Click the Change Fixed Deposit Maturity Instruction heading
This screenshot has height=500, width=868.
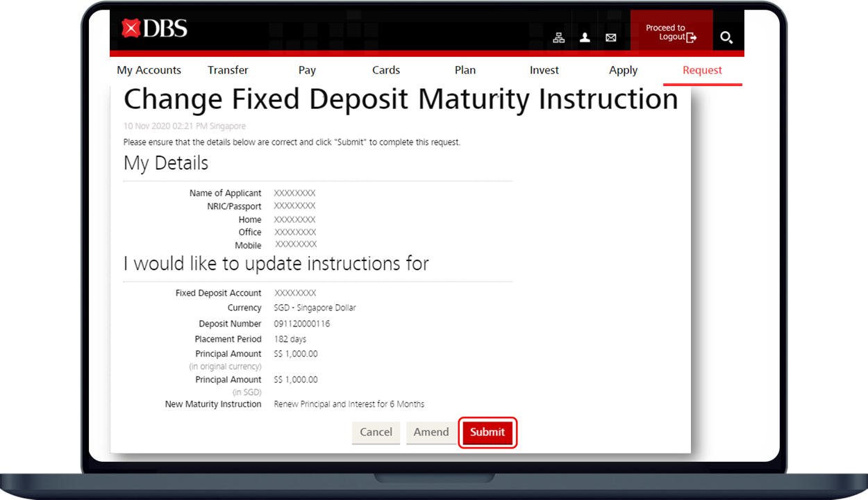401,99
